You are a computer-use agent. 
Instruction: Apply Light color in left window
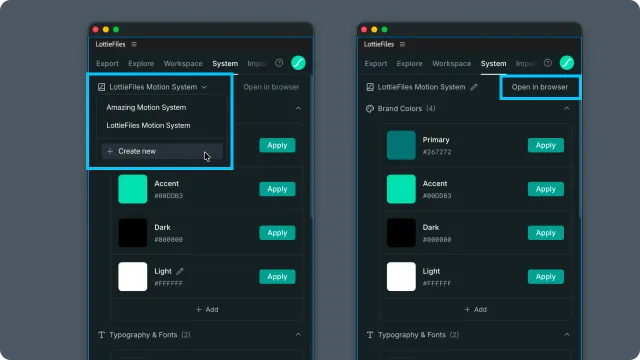pos(277,276)
